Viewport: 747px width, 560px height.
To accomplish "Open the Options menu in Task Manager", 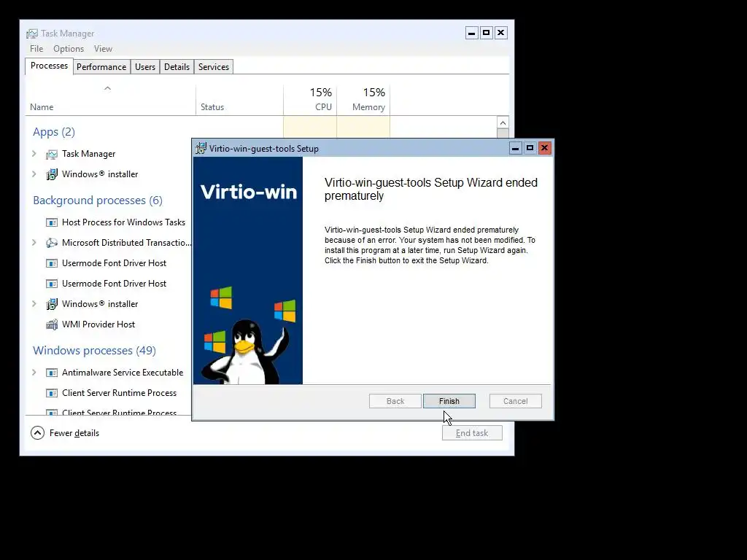I will coord(69,49).
